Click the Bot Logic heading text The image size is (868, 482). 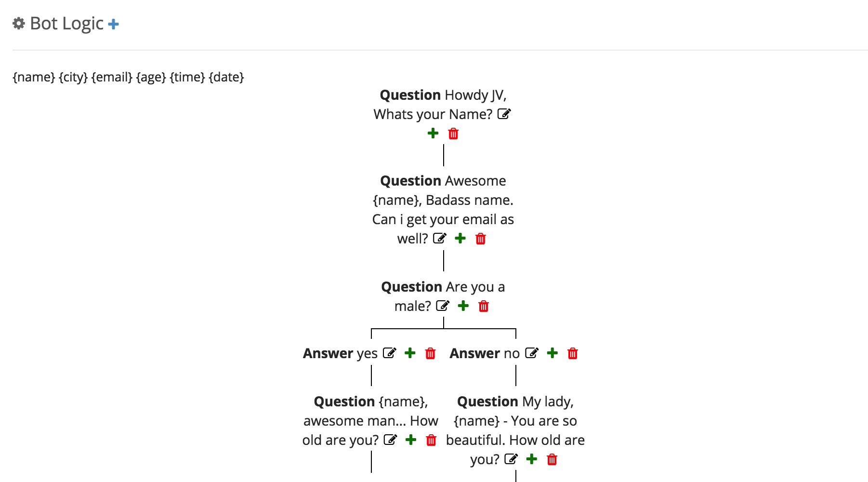point(66,24)
